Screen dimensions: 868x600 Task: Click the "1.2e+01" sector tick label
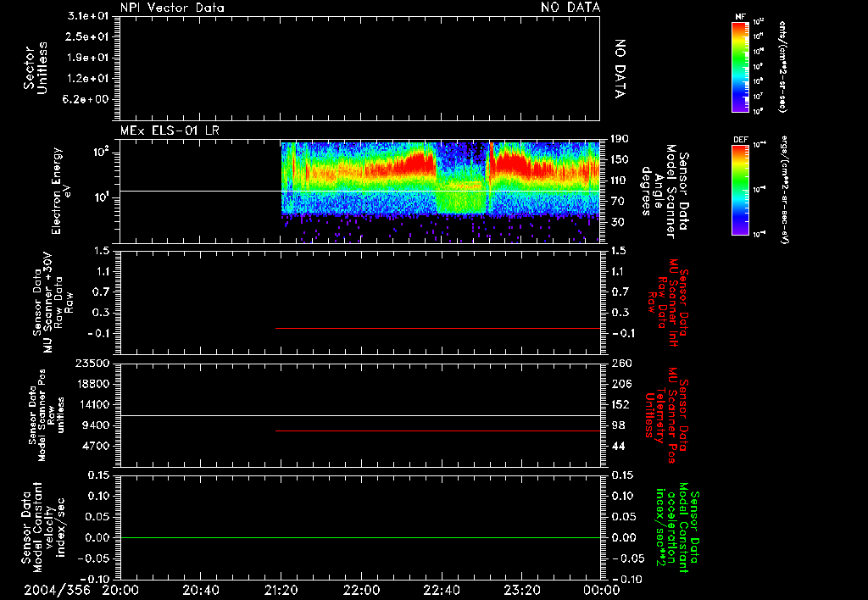(88, 79)
